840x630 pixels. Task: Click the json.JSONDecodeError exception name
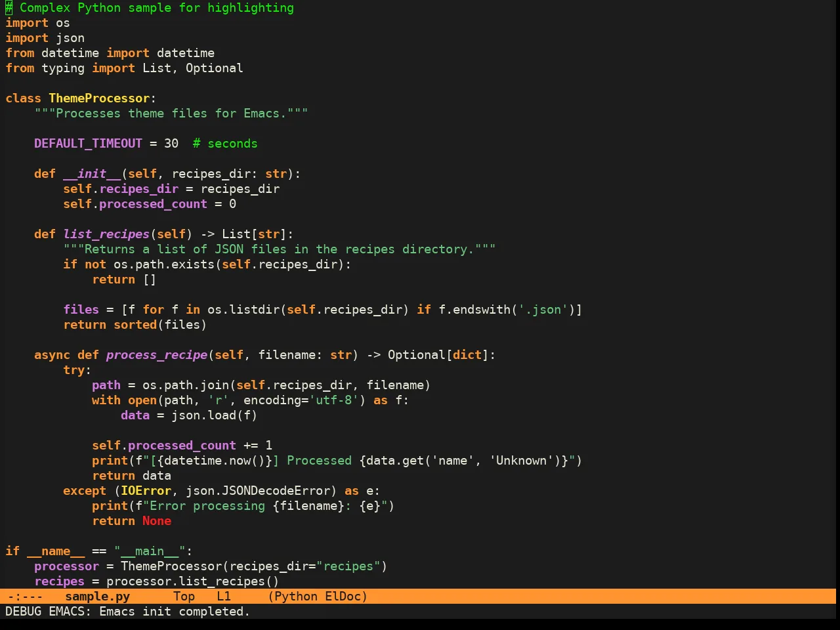click(258, 491)
